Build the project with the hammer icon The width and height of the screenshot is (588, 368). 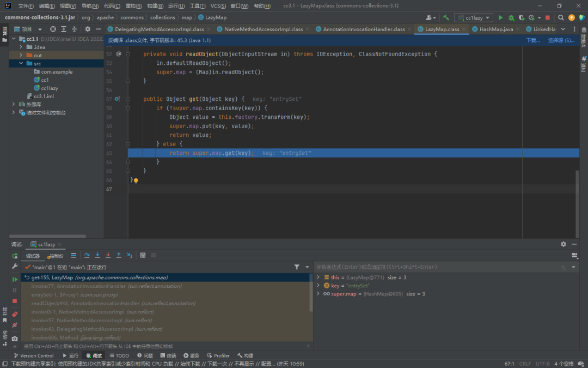click(446, 17)
